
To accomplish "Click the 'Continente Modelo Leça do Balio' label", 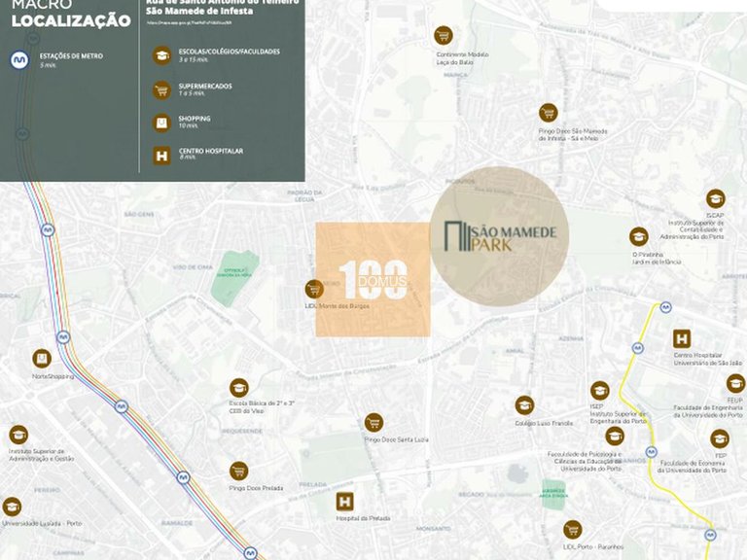I will click(462, 58).
